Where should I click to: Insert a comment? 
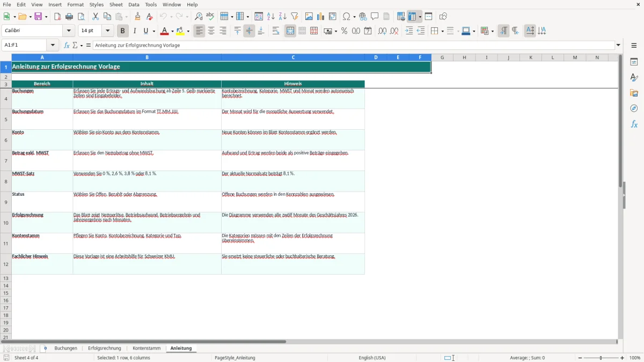(x=375, y=17)
